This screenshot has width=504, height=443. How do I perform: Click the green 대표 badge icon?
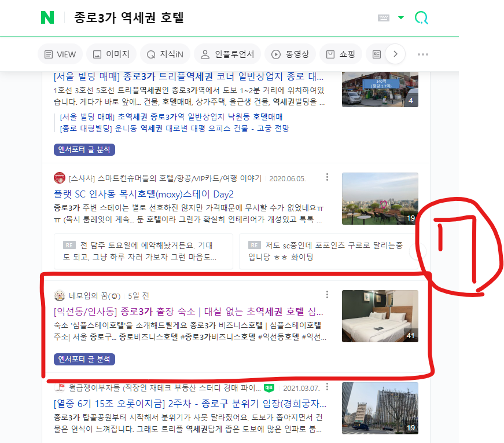pos(269,388)
